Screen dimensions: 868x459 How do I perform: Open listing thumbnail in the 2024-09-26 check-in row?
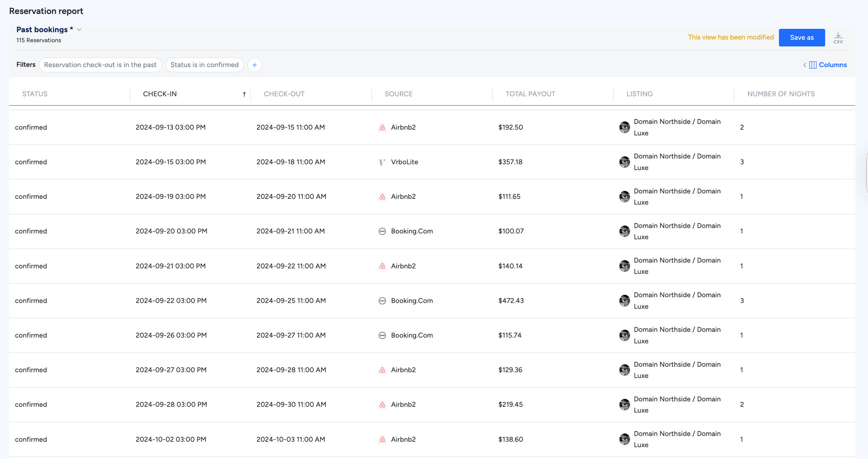pyautogui.click(x=624, y=335)
